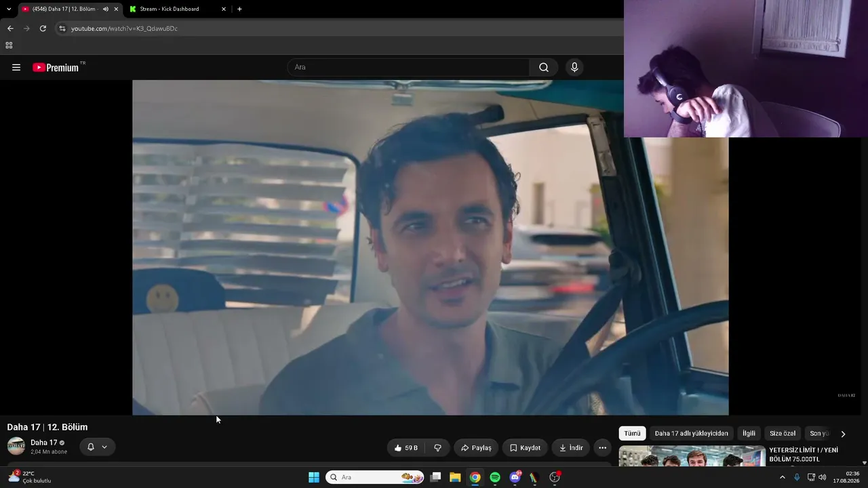Open the clock and date calendar flyout

click(848, 477)
